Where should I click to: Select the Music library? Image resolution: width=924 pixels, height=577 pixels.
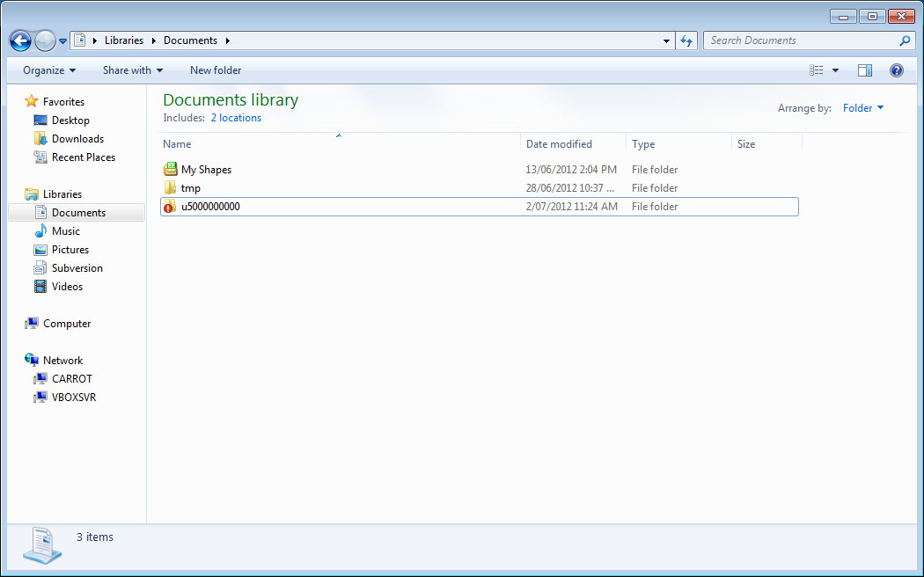point(64,230)
